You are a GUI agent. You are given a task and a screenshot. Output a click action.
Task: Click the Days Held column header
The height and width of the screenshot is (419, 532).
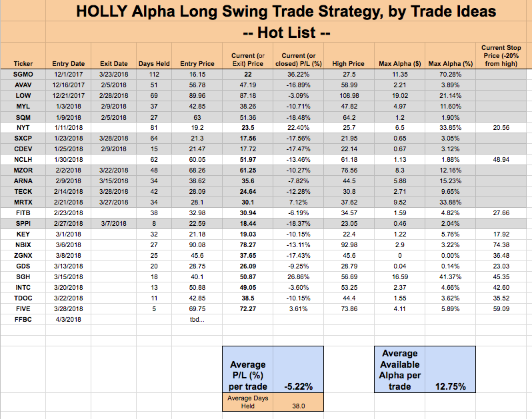tap(154, 63)
